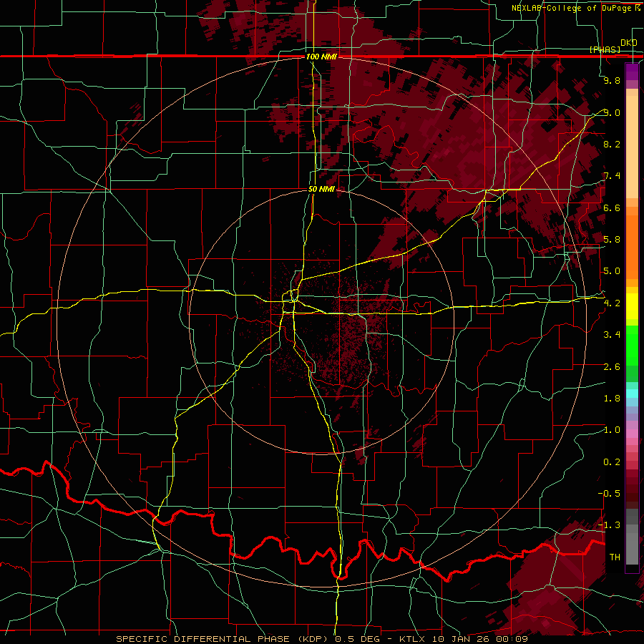Select the dark purple swatch on the color bar

[632, 72]
